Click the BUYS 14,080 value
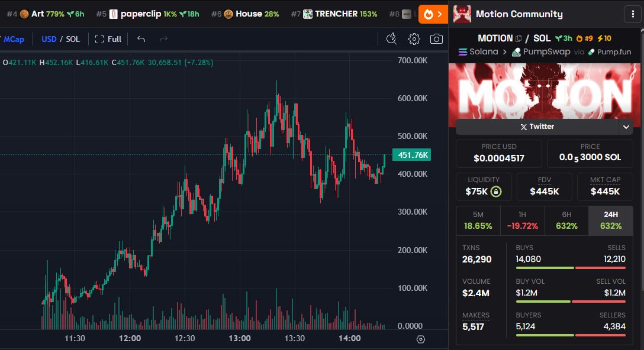The image size is (644, 350). pos(528,260)
